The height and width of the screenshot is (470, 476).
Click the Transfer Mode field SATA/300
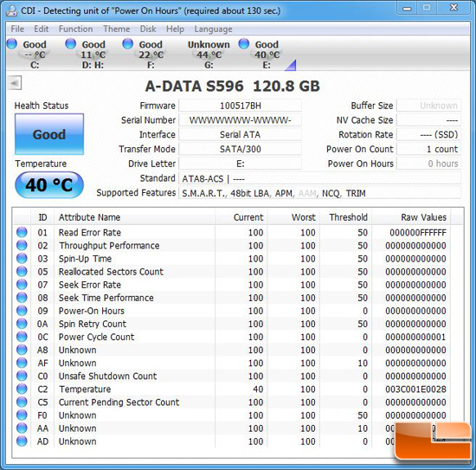point(240,149)
